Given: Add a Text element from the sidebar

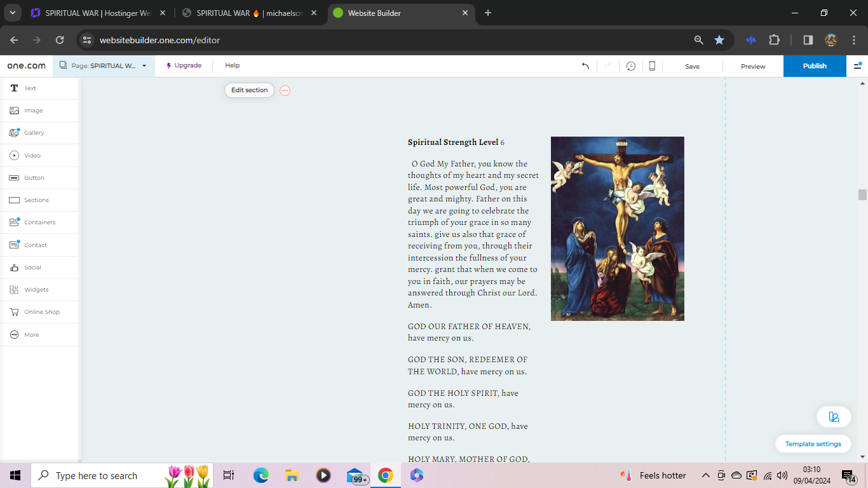Looking at the screenshot, I should coord(39,88).
